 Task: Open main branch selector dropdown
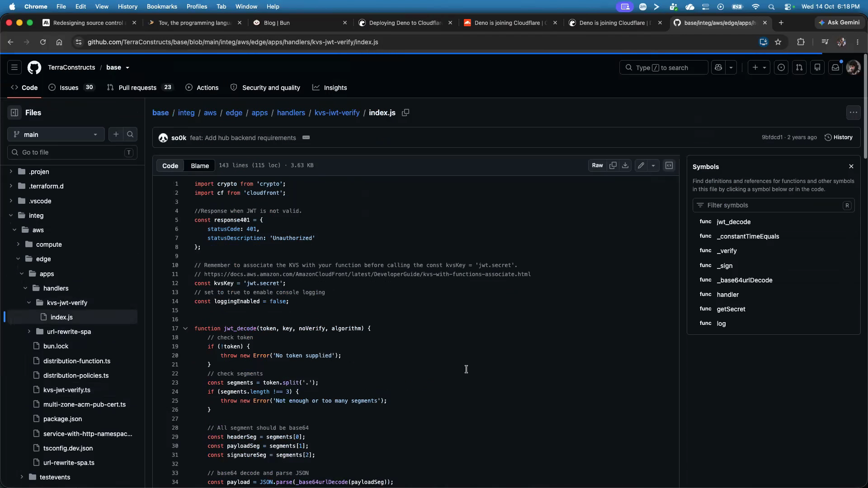[56, 135]
